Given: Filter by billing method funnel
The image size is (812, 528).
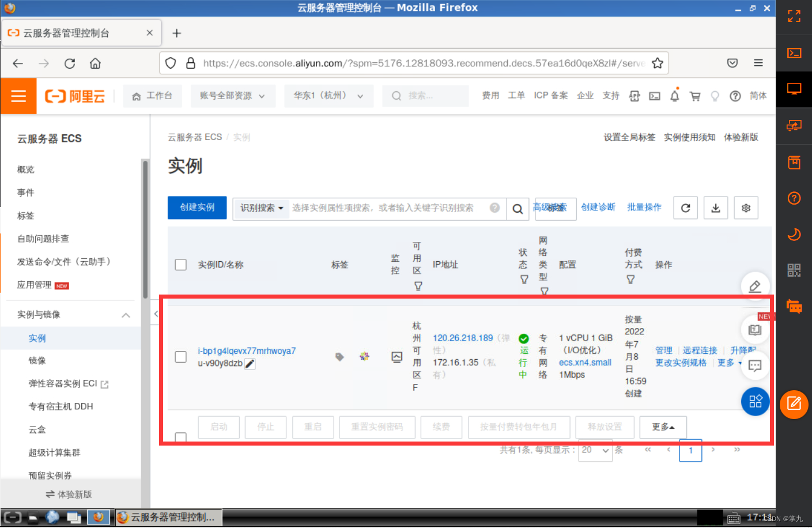Looking at the screenshot, I should (x=630, y=280).
